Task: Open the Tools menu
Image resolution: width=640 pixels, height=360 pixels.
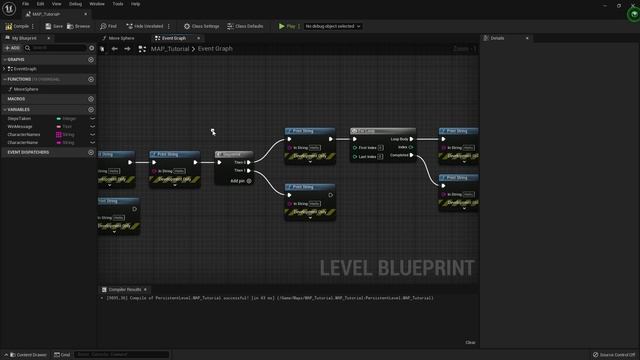Action: [x=118, y=4]
